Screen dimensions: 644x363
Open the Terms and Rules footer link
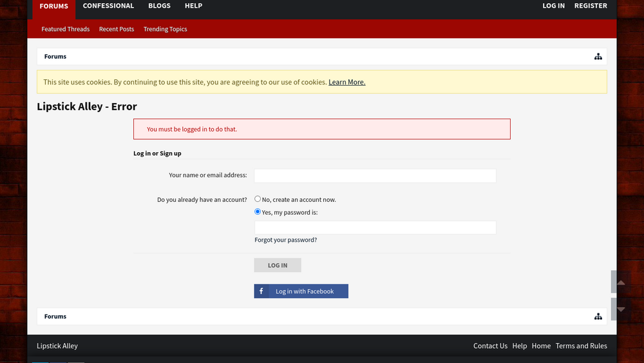pos(581,346)
